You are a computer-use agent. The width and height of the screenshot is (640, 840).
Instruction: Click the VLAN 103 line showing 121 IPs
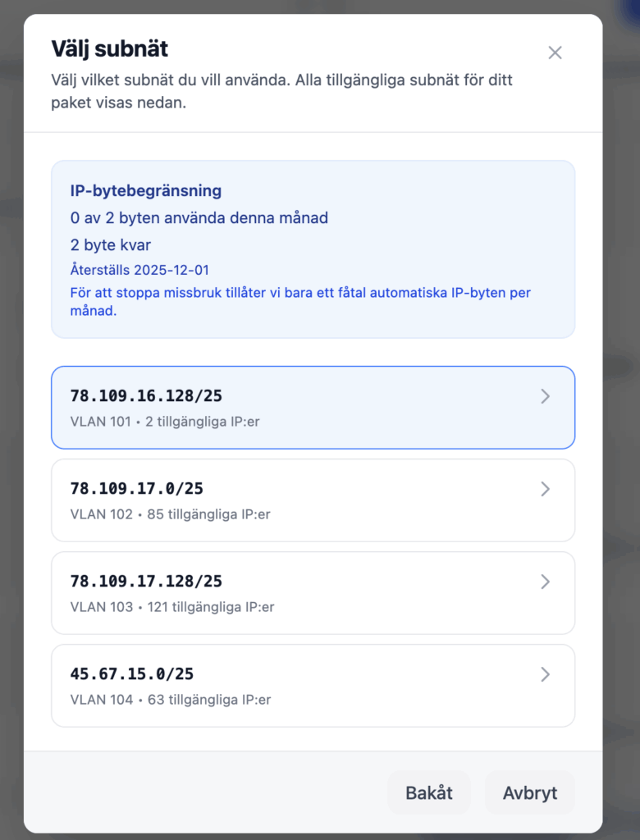tap(172, 608)
